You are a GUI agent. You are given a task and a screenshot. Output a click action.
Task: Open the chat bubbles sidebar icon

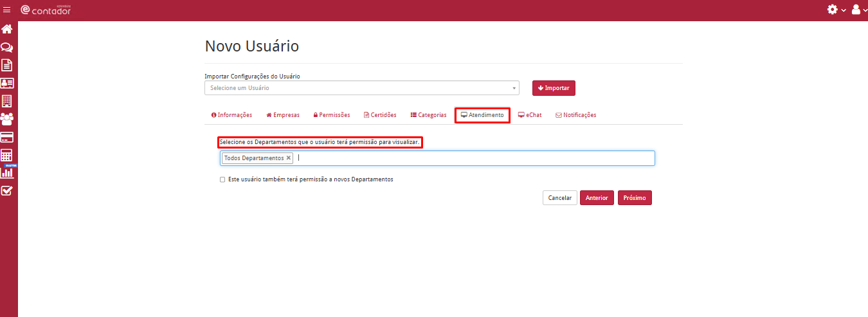point(7,47)
